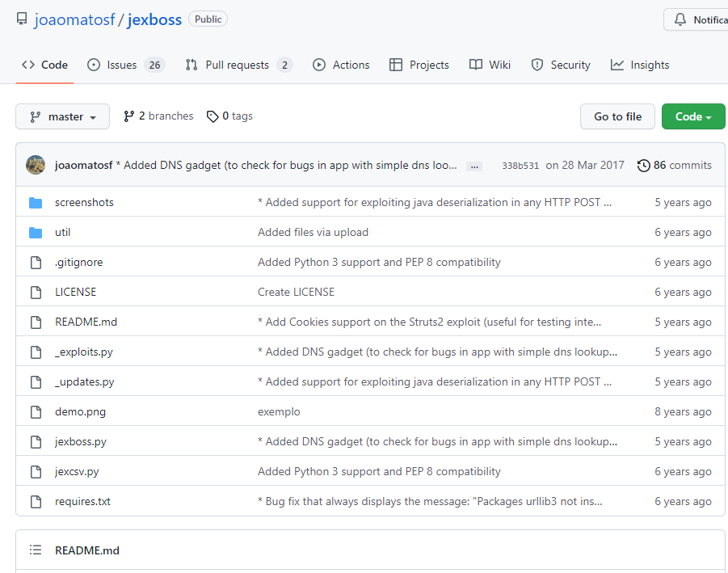Open the Projects tab
The image size is (728, 573).
419,65
